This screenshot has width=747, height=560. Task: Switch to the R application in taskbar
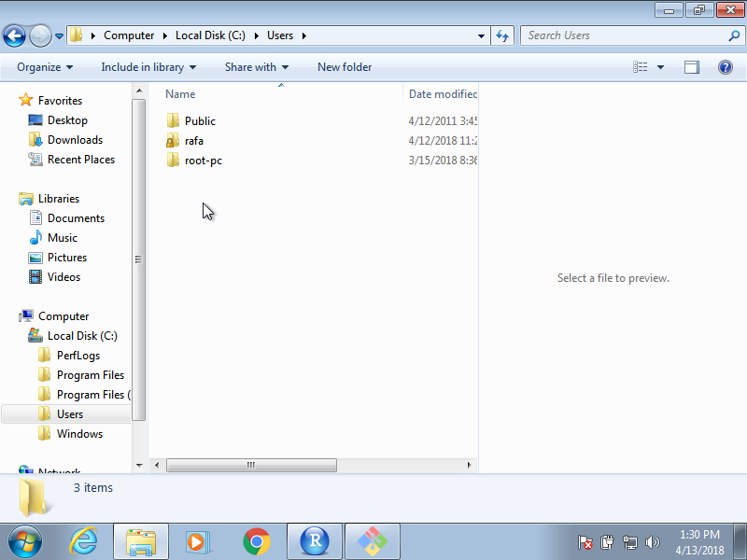click(x=315, y=542)
